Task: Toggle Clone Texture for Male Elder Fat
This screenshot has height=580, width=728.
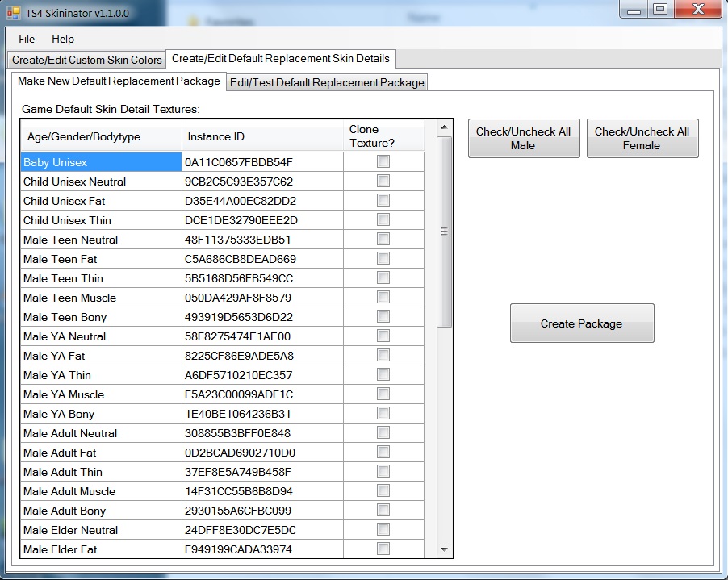Action: coord(383,549)
